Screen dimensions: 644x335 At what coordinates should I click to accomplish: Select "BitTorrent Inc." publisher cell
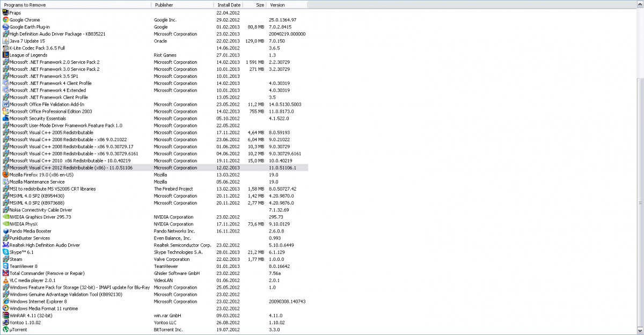coord(169,329)
